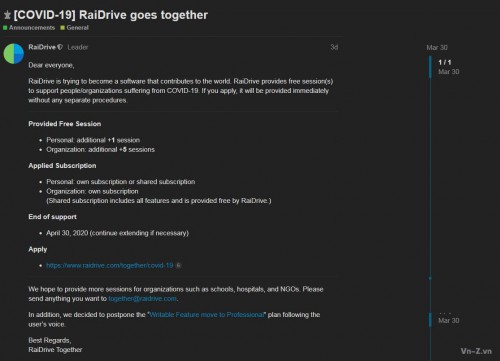Click the RaiDrive avatar circle icon

14,53
